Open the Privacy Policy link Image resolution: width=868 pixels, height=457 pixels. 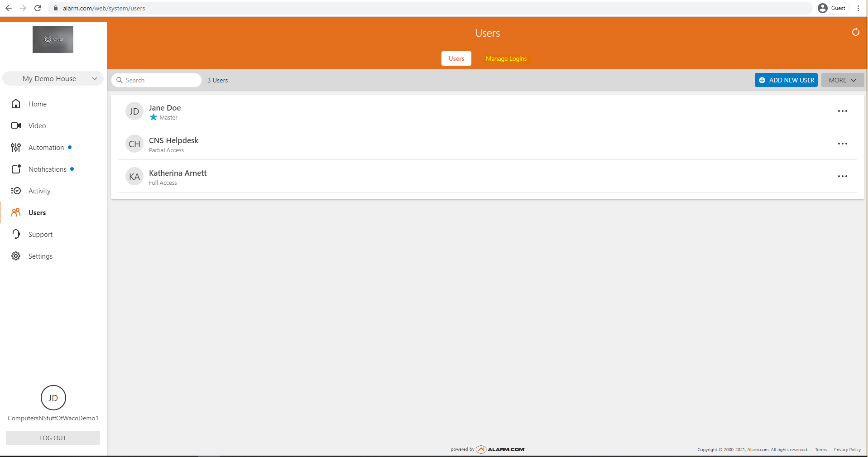pyautogui.click(x=847, y=449)
